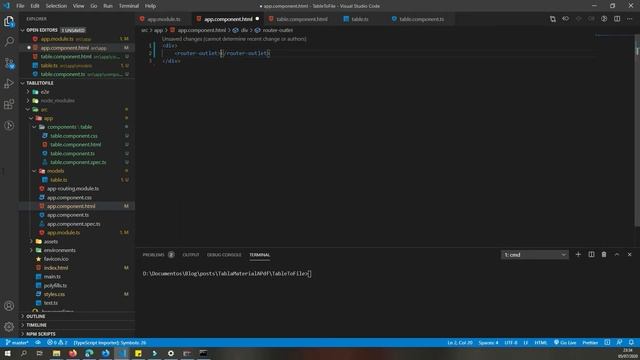The width and height of the screenshot is (640, 360).
Task: Switch to the DEBUG CONSOLE panel tab
Action: (x=224, y=255)
